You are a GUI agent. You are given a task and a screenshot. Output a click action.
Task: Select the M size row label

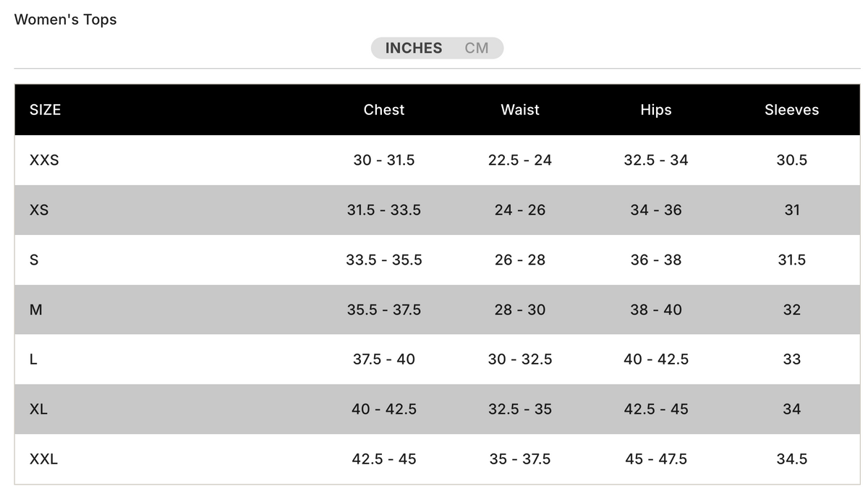pyautogui.click(x=36, y=310)
